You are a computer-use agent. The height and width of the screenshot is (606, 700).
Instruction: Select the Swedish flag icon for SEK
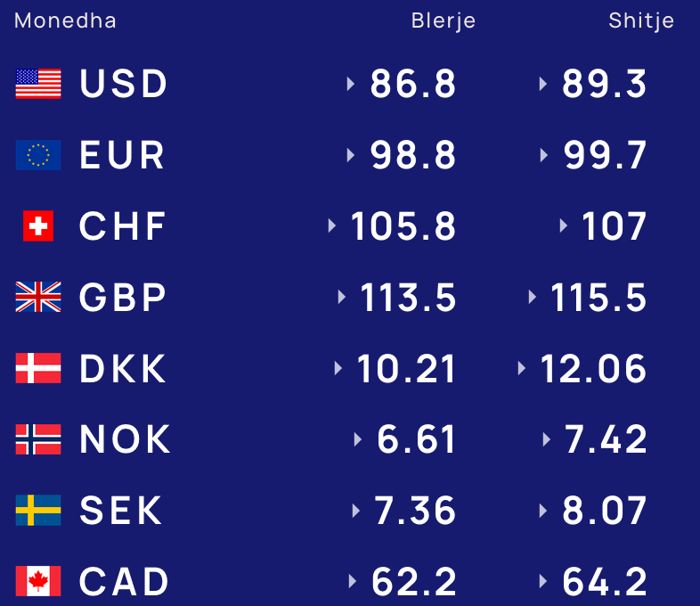pyautogui.click(x=38, y=510)
